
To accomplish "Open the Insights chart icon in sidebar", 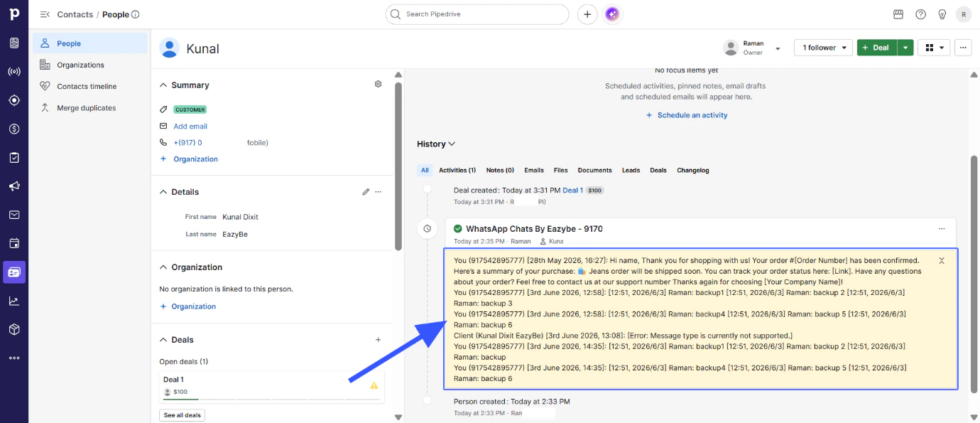I will tap(14, 301).
